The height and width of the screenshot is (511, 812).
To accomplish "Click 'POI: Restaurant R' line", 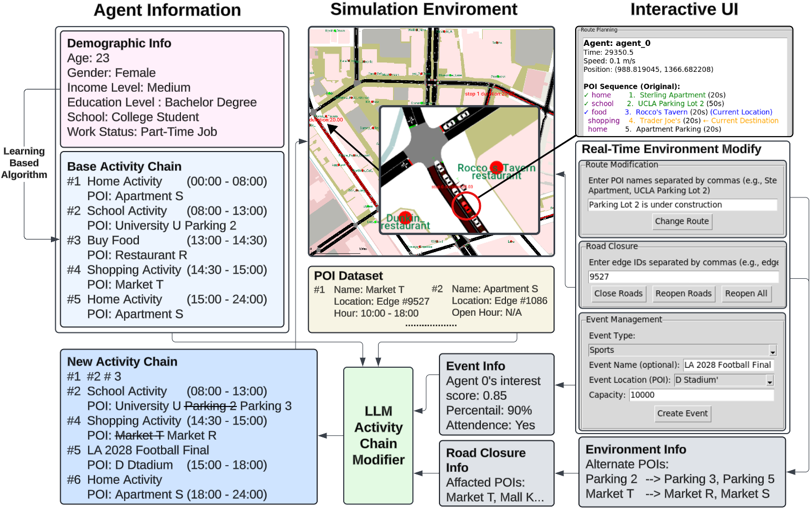I will [137, 255].
